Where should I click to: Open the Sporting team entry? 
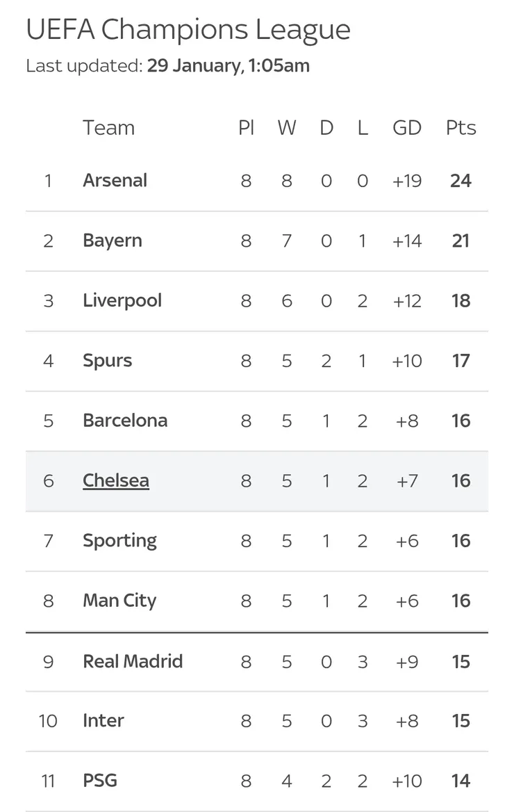[x=119, y=541]
